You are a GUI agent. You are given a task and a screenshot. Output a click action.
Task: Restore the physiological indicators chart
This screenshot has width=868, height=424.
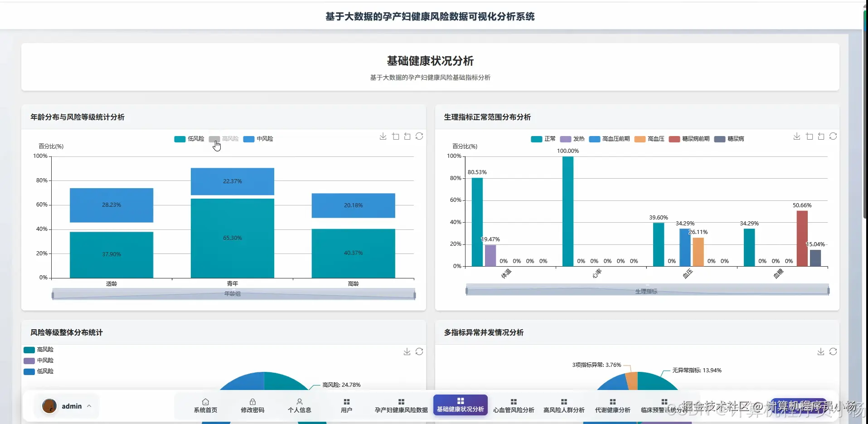(833, 136)
